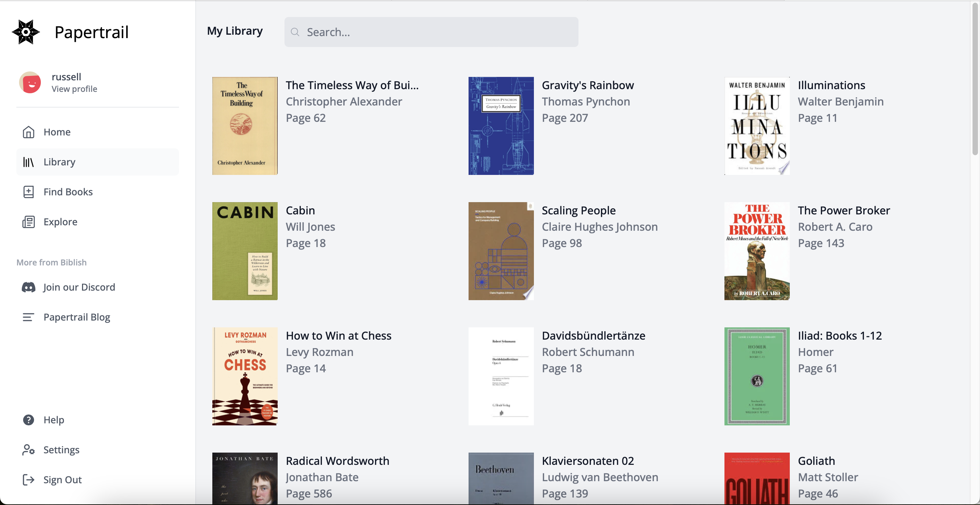The width and height of the screenshot is (980, 505).
Task: Open the Goliath book cover
Action: tap(757, 479)
